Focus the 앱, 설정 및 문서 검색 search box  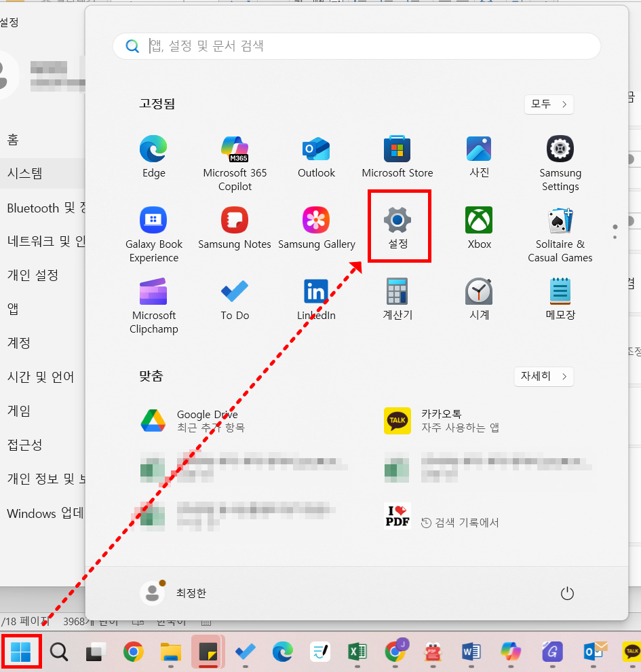(356, 46)
